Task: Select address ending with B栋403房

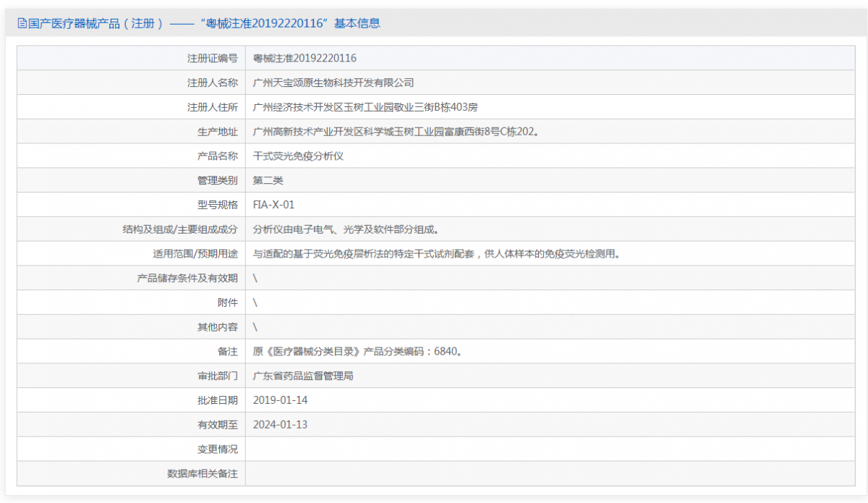Action: coord(365,107)
